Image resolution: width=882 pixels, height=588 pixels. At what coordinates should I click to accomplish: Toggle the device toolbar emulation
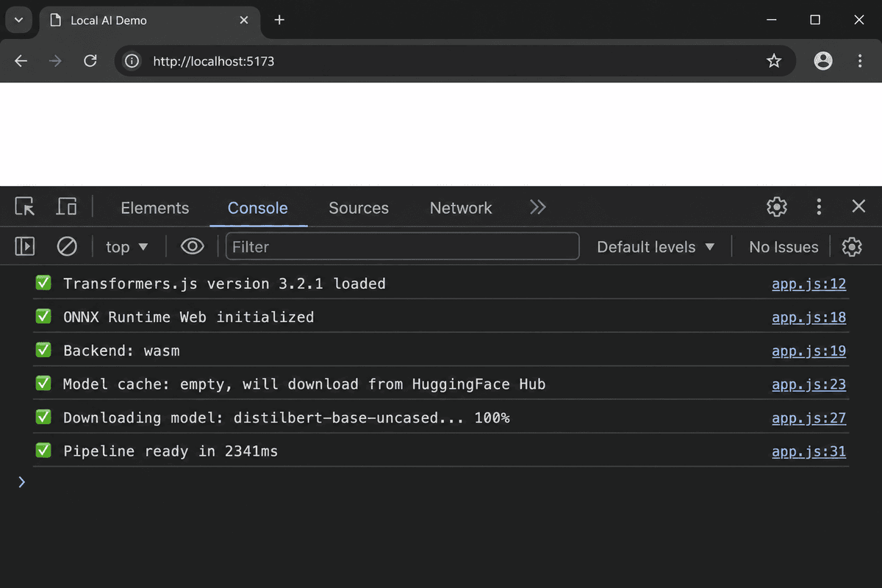point(67,207)
